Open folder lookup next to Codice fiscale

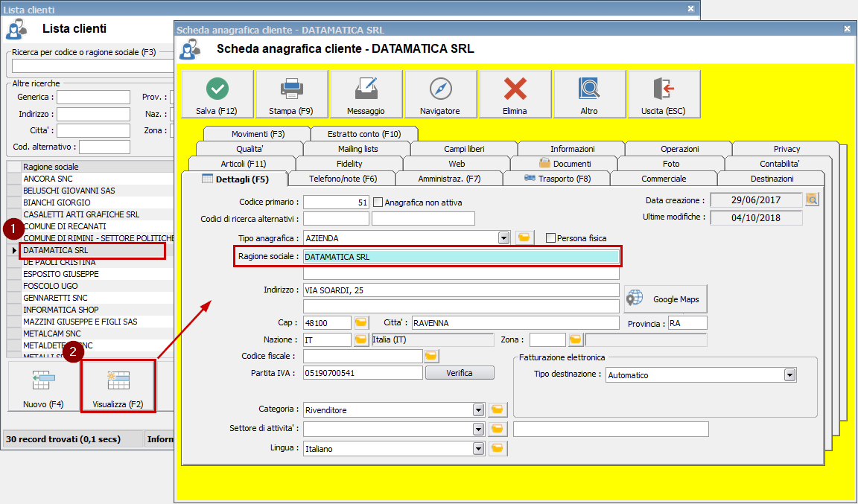431,357
